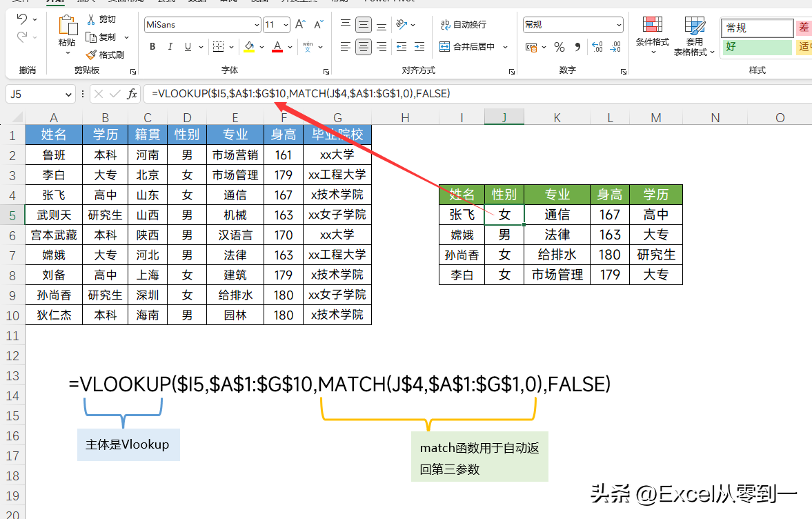Open the Merge and Center dropdown arrow
812x519 pixels.
506,47
